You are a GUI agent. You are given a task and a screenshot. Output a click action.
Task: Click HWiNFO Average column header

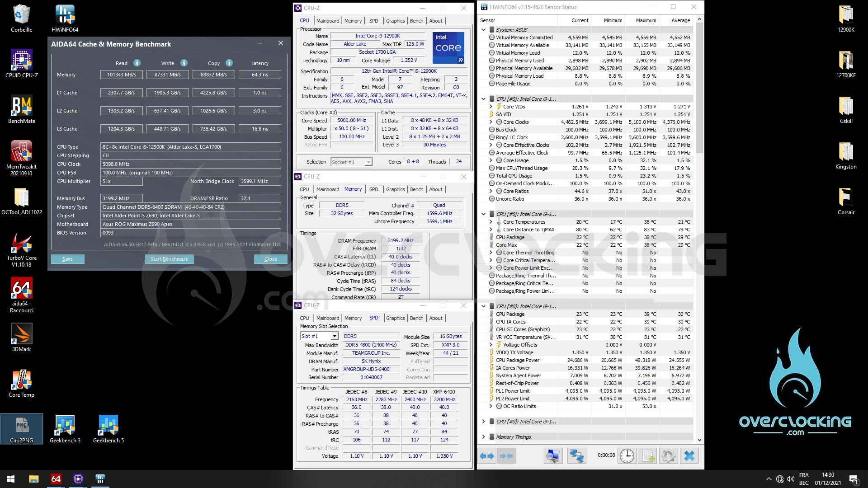pos(676,20)
